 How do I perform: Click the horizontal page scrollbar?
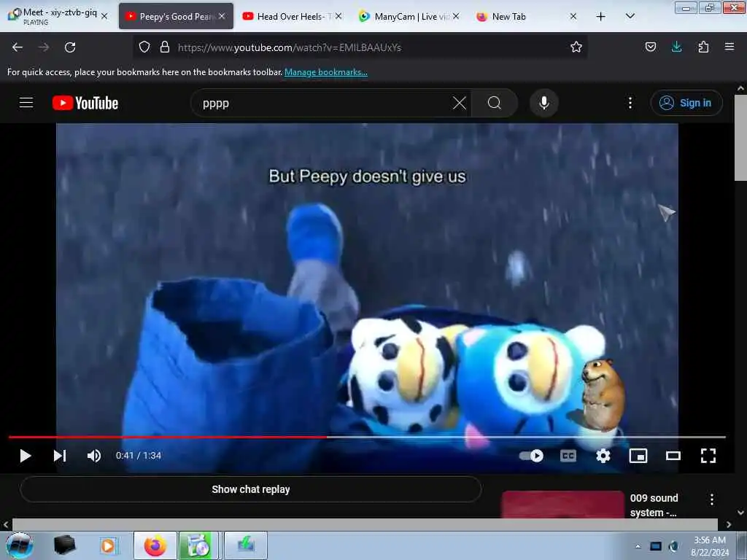pyautogui.click(x=365, y=524)
